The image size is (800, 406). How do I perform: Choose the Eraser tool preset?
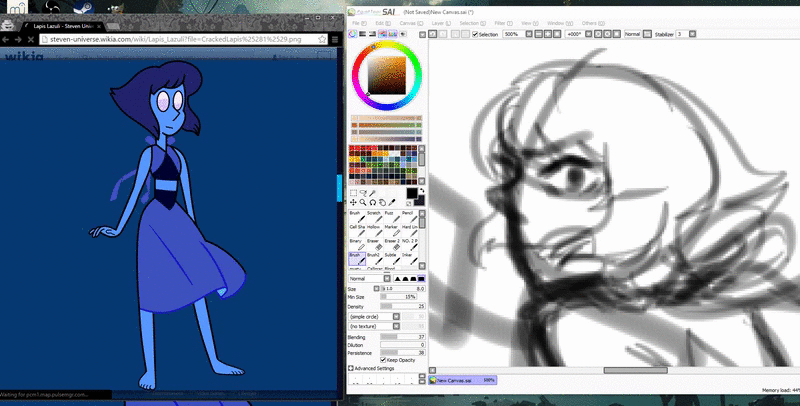pyautogui.click(x=373, y=245)
